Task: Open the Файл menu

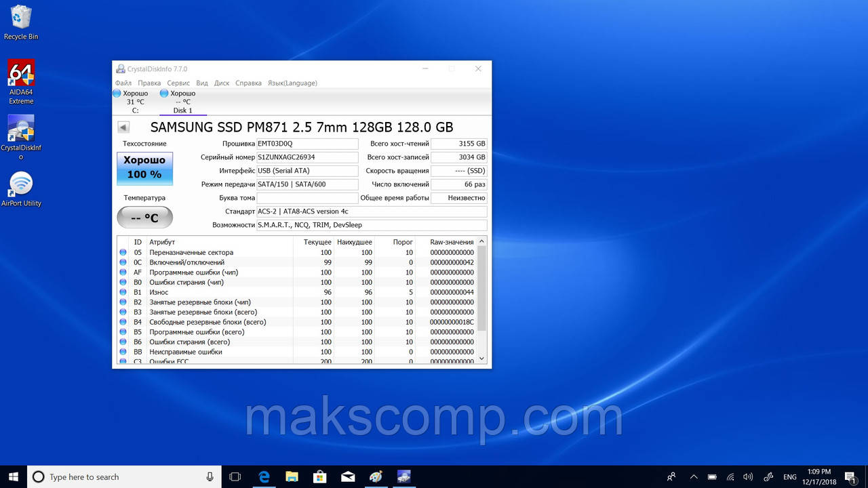Action: pyautogui.click(x=123, y=83)
